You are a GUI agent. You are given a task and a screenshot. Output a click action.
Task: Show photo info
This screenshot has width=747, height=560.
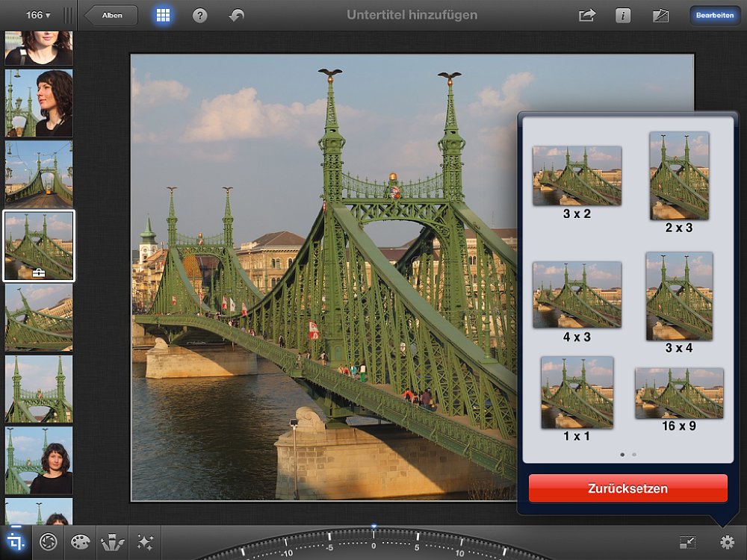point(623,16)
